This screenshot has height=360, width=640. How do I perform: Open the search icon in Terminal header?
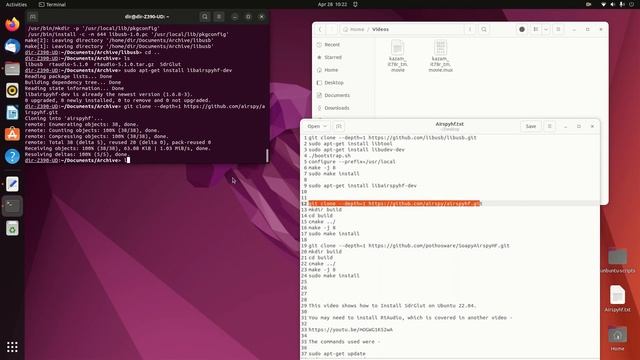coord(205,17)
